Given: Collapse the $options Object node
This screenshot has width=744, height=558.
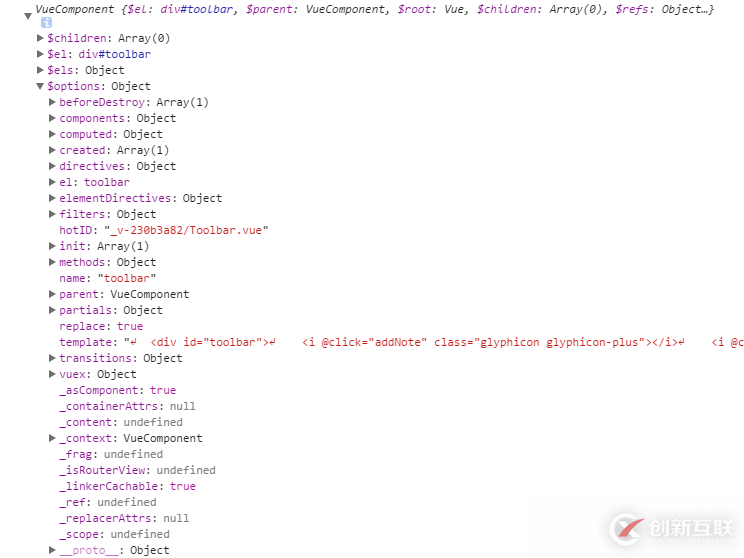Looking at the screenshot, I should pyautogui.click(x=40, y=86).
